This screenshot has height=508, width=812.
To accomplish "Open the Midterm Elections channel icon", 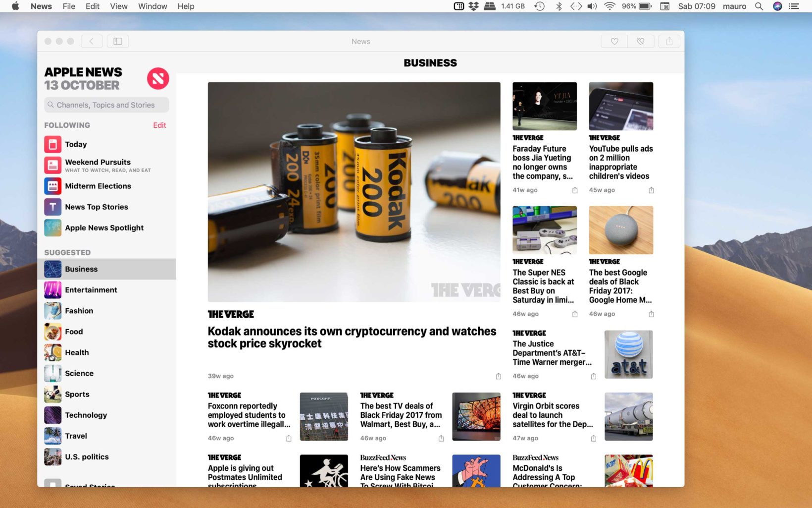I will coord(53,186).
